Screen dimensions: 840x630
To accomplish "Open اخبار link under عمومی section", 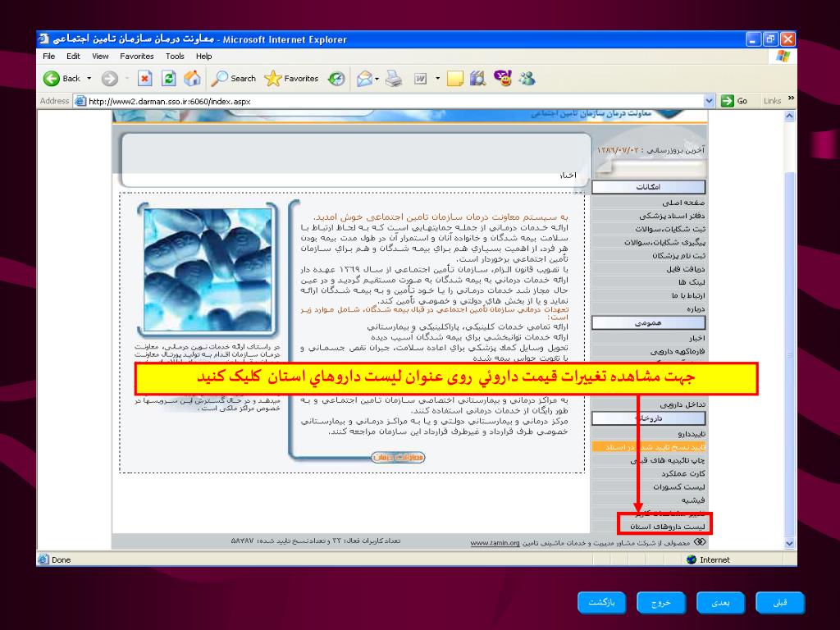I will point(697,339).
